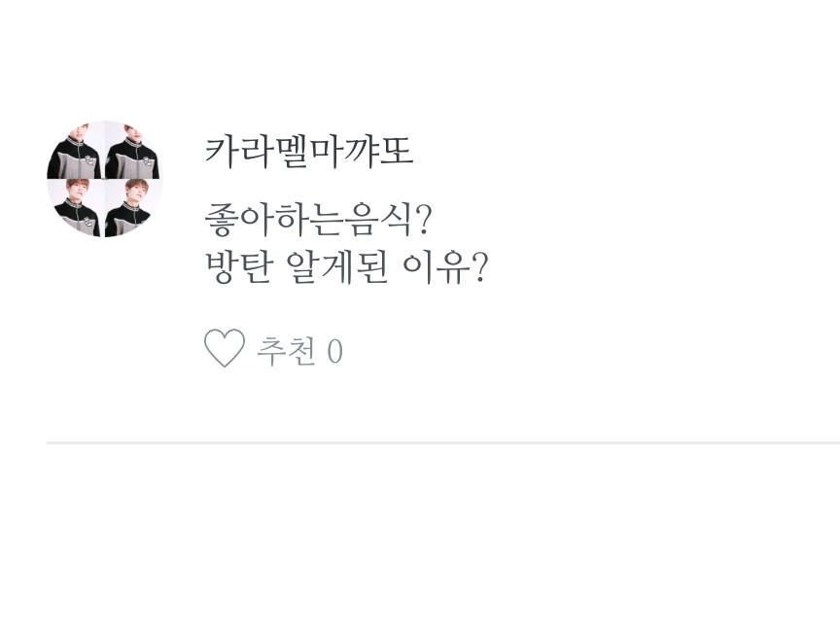Click the top-left photo in avatar collage
The width and height of the screenshot is (840, 630).
click(76, 150)
